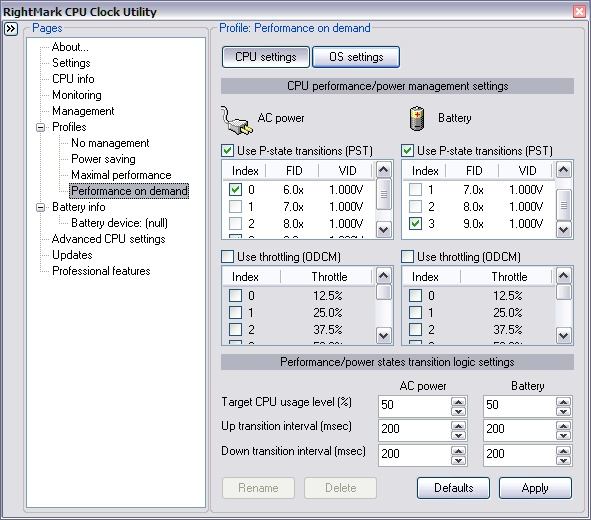
Task: Check Battery throttle index 0 (12.5%)
Action: [x=415, y=295]
